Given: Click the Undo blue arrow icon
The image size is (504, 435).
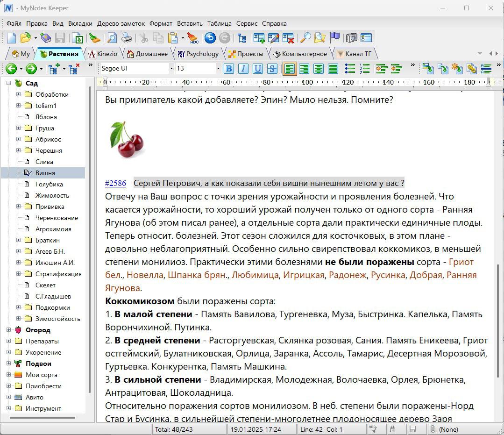Looking at the screenshot, I should [x=210, y=38].
